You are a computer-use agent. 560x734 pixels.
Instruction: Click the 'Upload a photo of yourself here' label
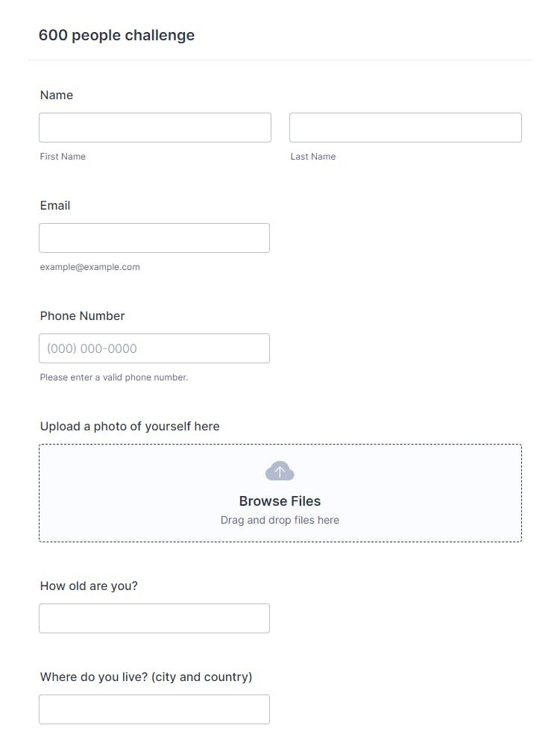pyautogui.click(x=130, y=426)
